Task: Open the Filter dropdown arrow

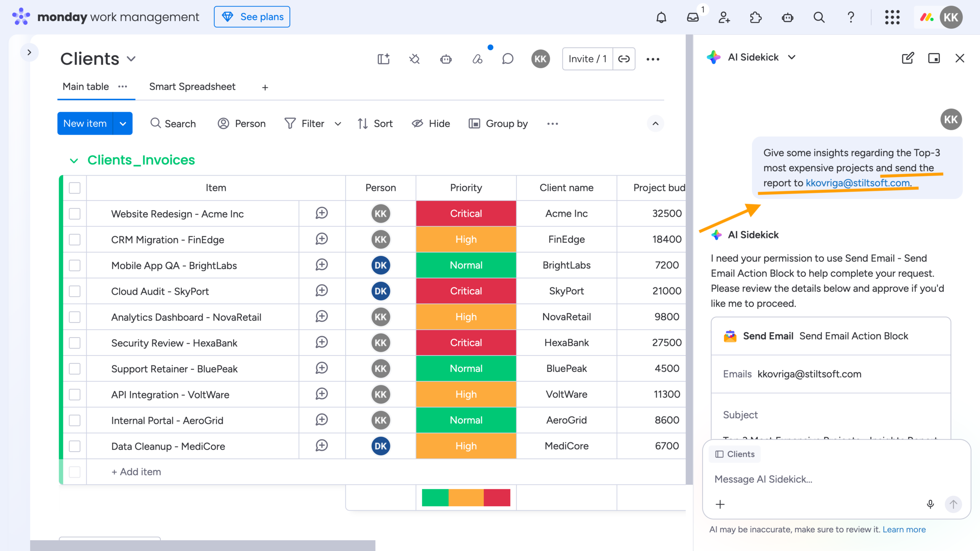Action: [338, 124]
